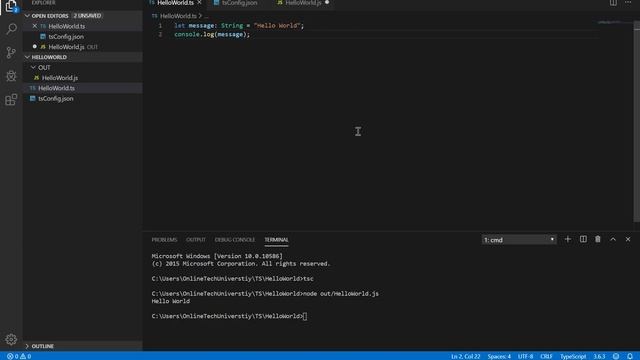
Task: Select the Terminal panel tab
Action: point(276,240)
